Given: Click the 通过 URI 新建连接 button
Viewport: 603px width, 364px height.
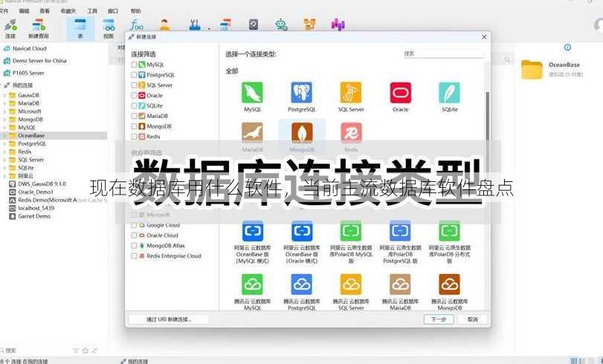Looking at the screenshot, I should 169,319.
